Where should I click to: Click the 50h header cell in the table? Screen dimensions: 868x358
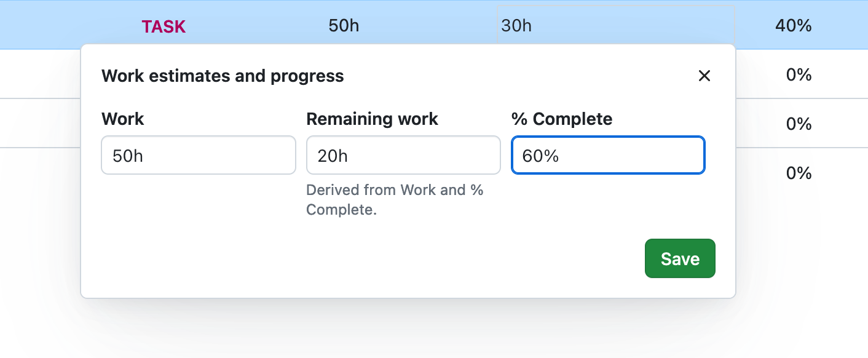click(343, 26)
